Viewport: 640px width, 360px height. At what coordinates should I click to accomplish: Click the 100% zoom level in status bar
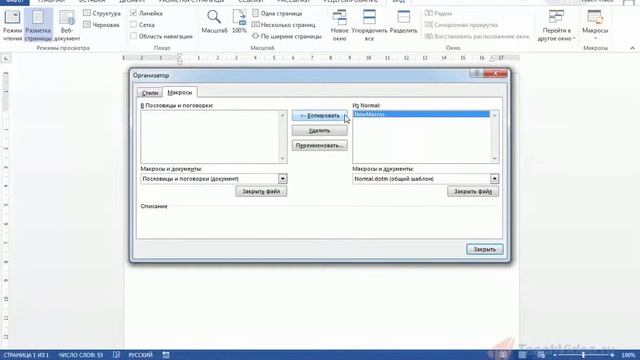[x=628, y=355]
